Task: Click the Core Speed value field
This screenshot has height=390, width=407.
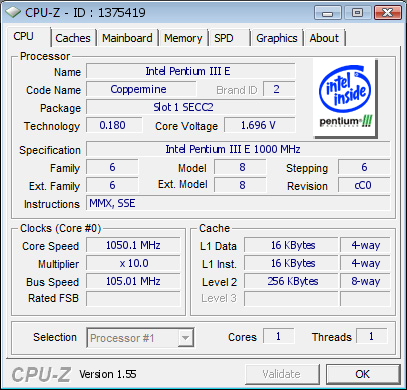Action: pos(133,245)
